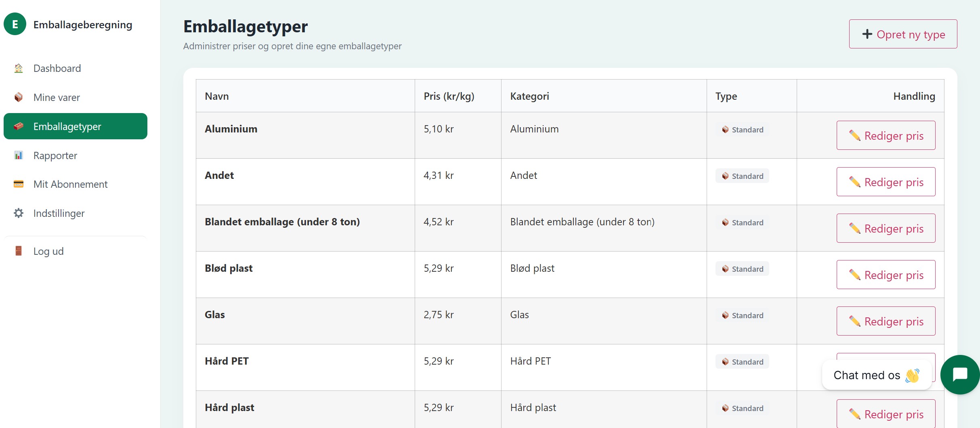Screen dimensions: 980x428
Task: Edit the Glas price
Action: [x=886, y=321]
